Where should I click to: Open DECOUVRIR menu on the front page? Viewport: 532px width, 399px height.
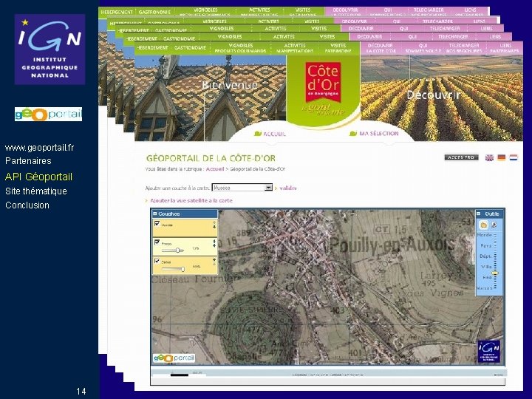[381, 48]
